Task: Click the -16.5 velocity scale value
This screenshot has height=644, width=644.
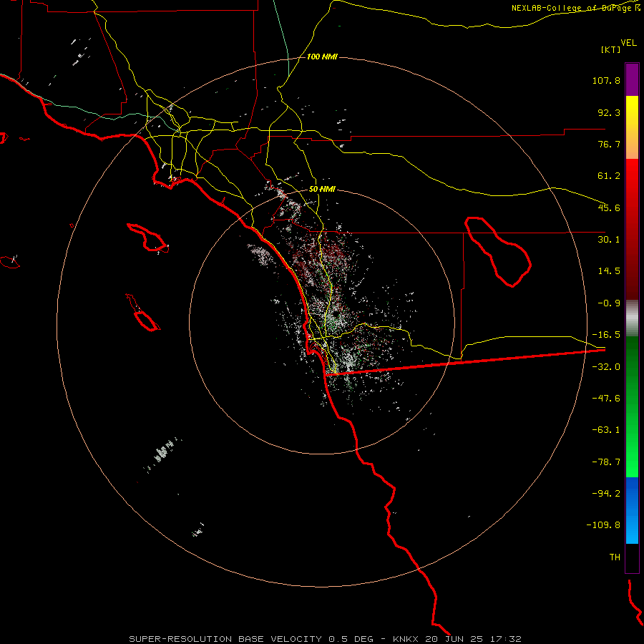Action: (x=606, y=335)
